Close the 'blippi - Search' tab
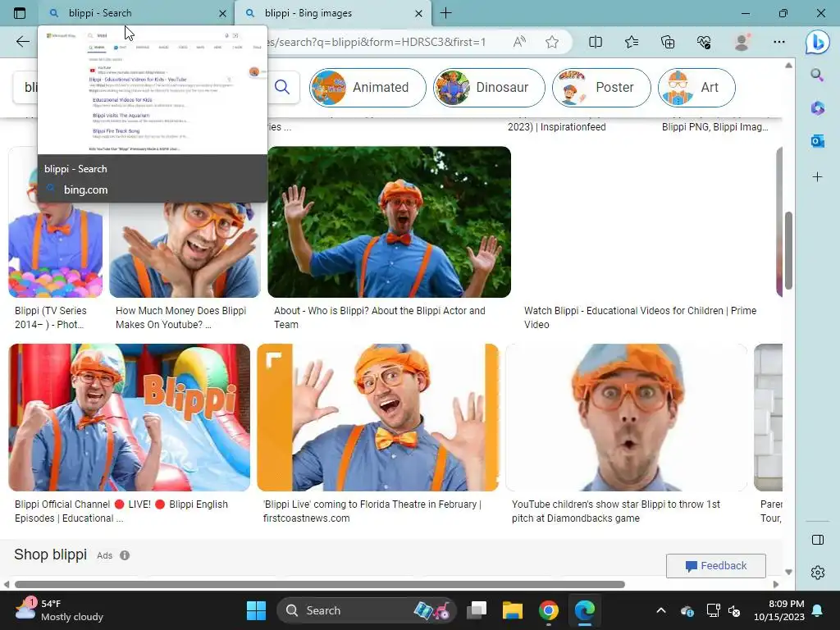This screenshot has height=630, width=840. tap(223, 13)
